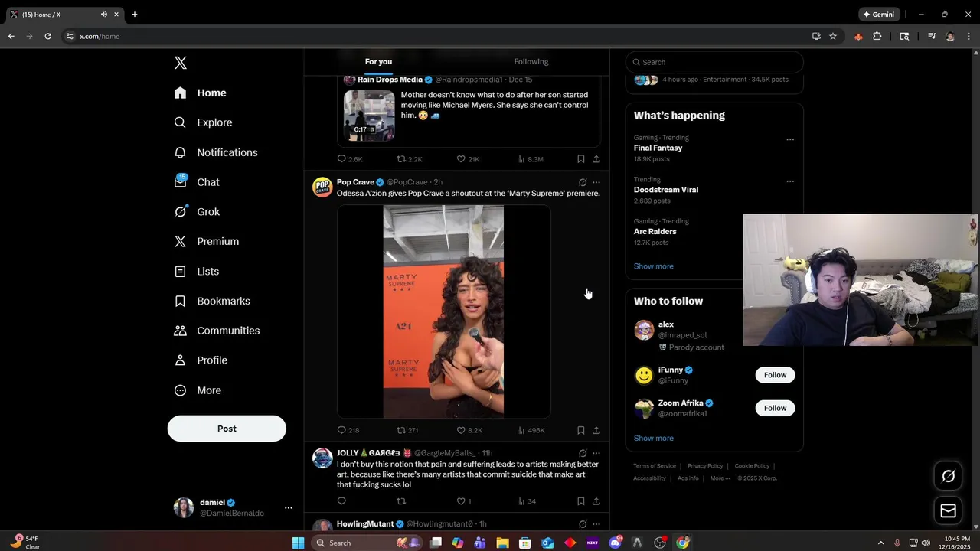Open the floating Grok button
This screenshot has height=551, width=980.
[948, 477]
